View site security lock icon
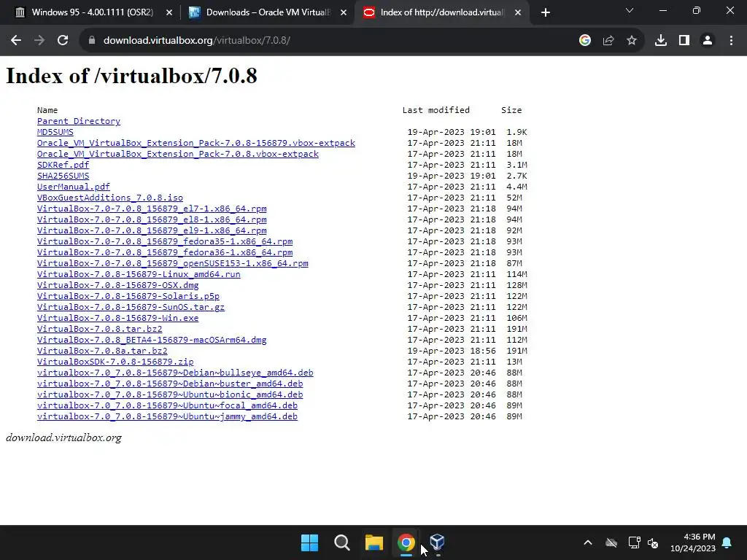The height and width of the screenshot is (560, 747). click(x=92, y=41)
